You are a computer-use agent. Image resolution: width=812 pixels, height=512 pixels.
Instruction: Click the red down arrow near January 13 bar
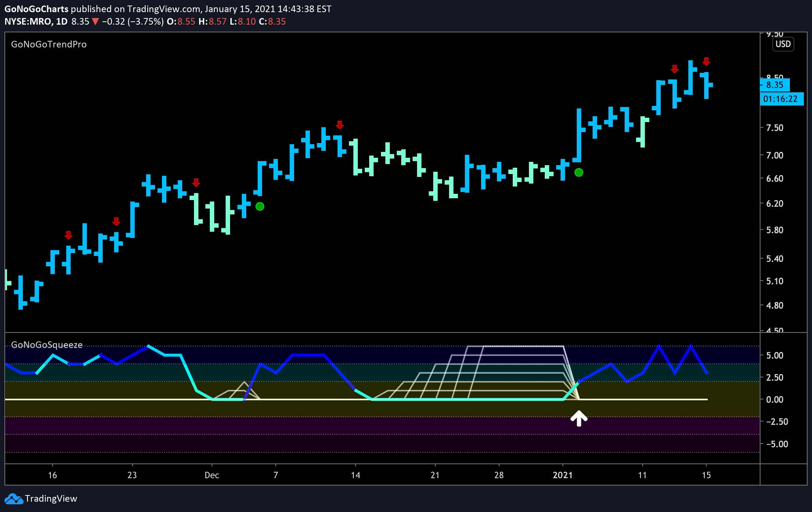(674, 69)
